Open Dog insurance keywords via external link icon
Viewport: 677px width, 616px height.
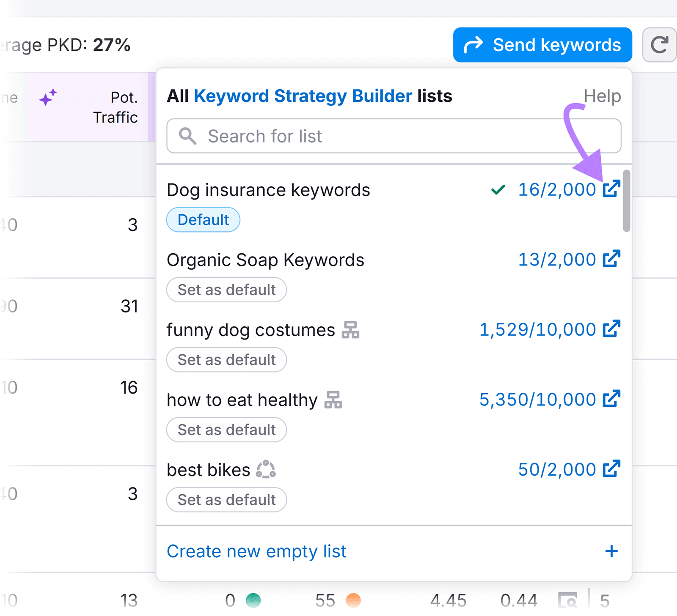coord(612,189)
